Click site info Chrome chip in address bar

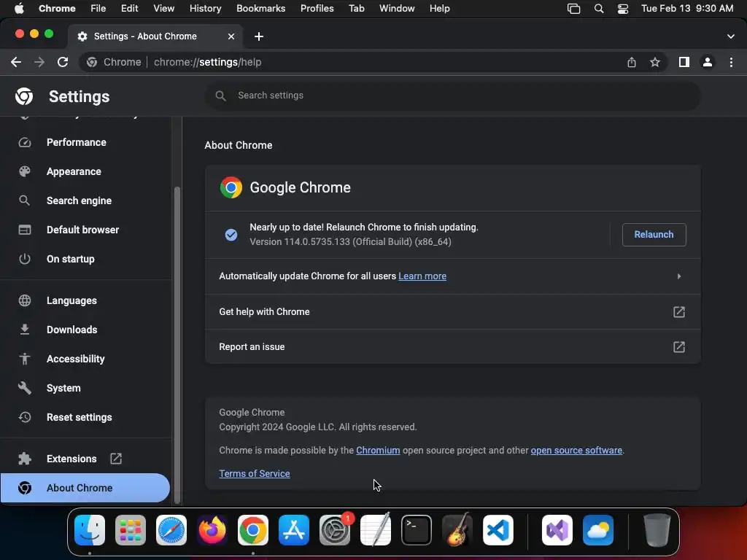point(114,62)
